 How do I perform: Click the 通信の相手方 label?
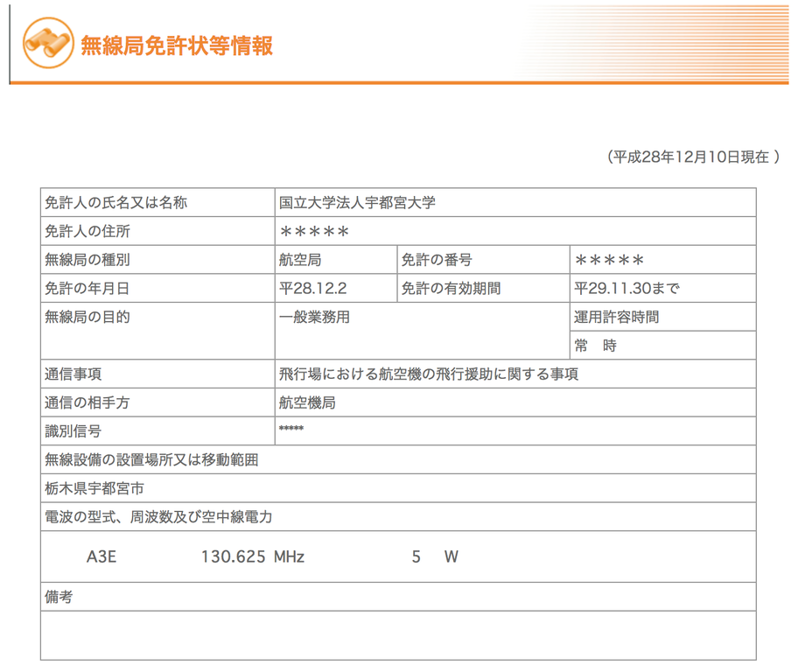[x=87, y=402]
